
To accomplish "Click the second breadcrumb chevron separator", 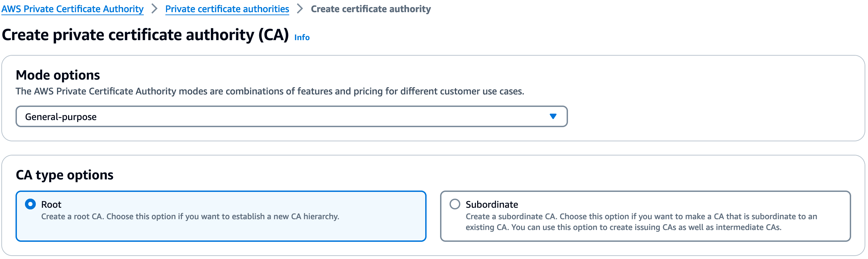I will pyautogui.click(x=300, y=9).
